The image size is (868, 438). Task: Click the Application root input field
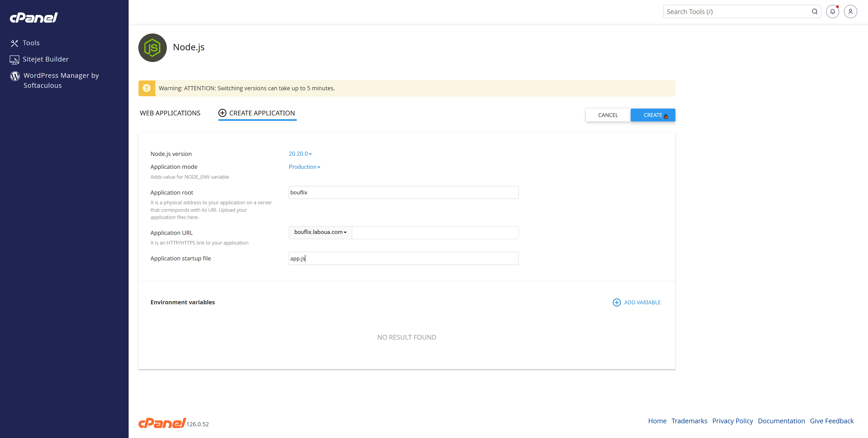click(x=403, y=193)
